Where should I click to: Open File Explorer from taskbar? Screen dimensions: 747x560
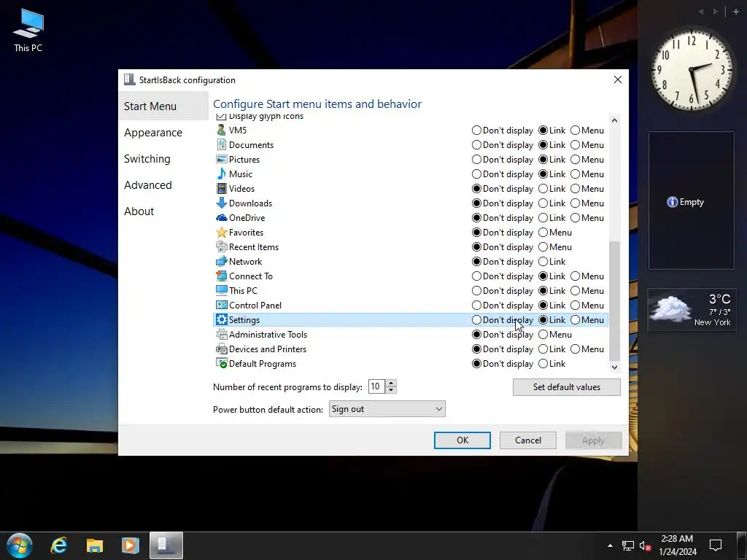click(94, 545)
